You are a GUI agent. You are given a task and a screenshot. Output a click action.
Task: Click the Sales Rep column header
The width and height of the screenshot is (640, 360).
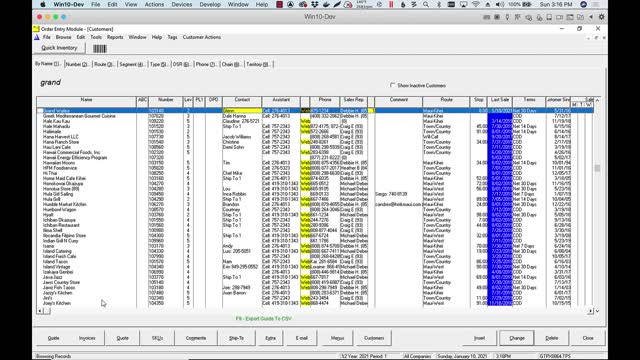pyautogui.click(x=353, y=100)
